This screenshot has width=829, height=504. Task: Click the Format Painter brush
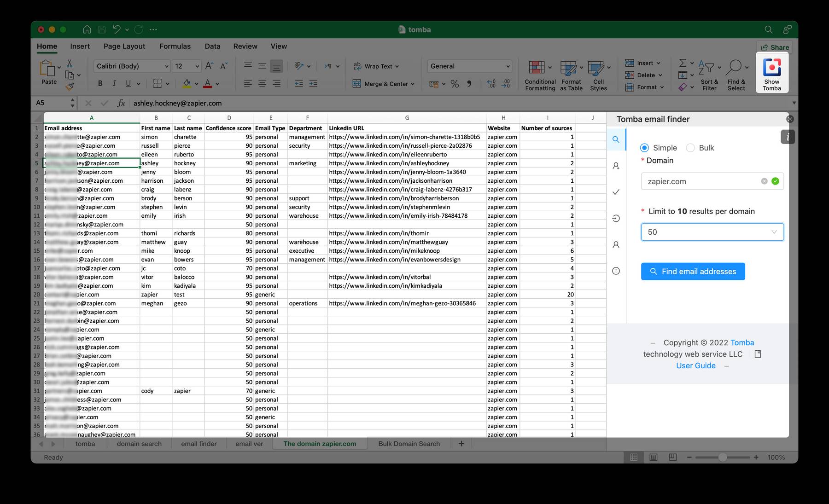pos(70,86)
